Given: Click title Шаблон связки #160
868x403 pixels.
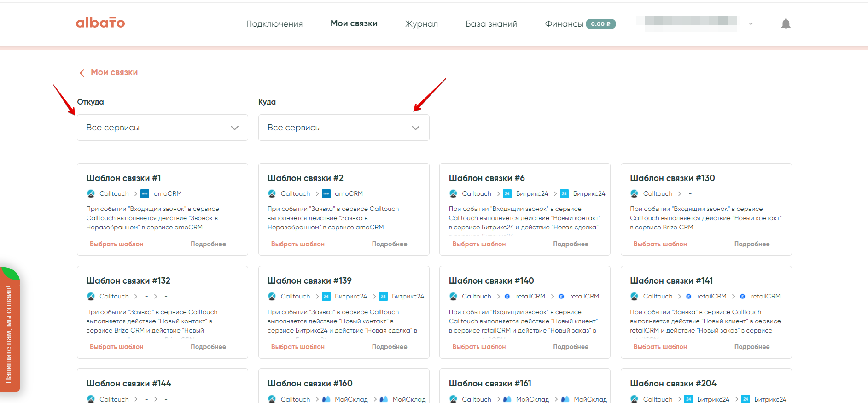Looking at the screenshot, I should click(310, 383).
